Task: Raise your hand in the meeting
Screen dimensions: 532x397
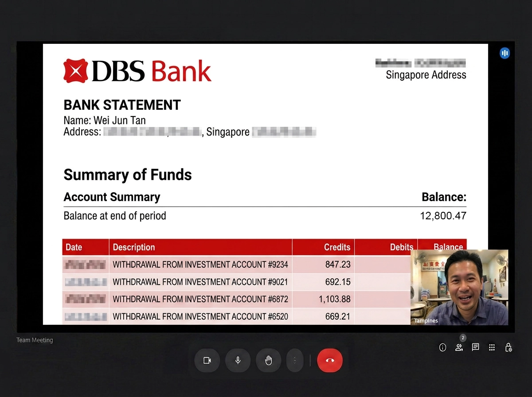Action: tap(269, 360)
